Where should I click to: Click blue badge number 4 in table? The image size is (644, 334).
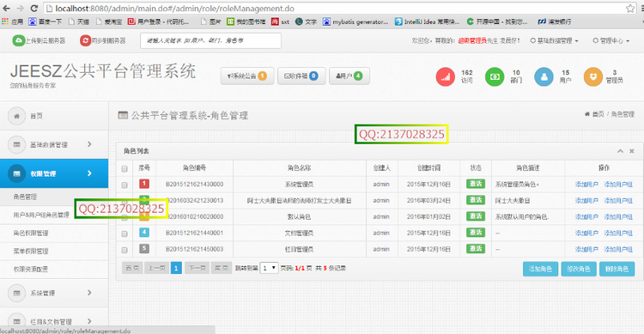[144, 233]
